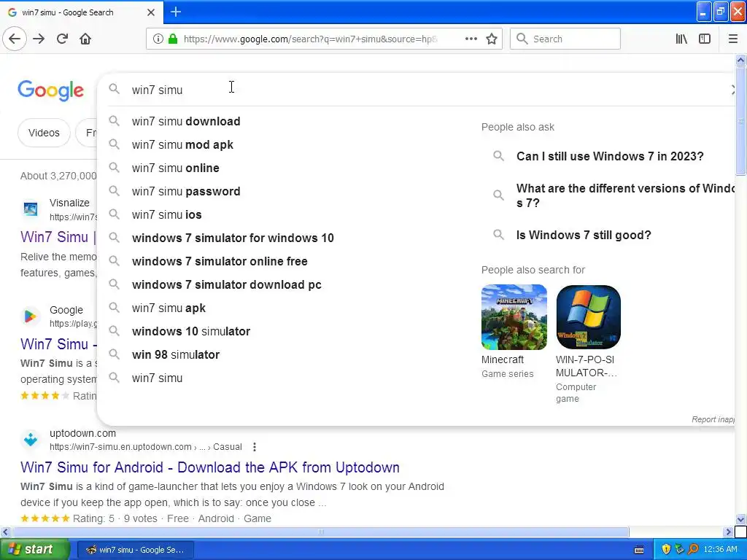Open Win7 Simu for Android Uptodown result
The height and width of the screenshot is (560, 747).
coord(209,467)
